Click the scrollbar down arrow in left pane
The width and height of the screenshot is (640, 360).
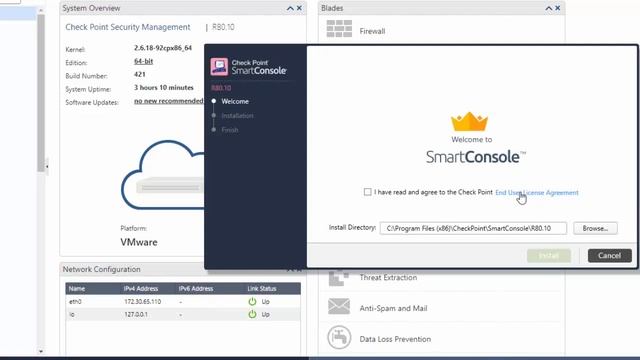tap(41, 351)
